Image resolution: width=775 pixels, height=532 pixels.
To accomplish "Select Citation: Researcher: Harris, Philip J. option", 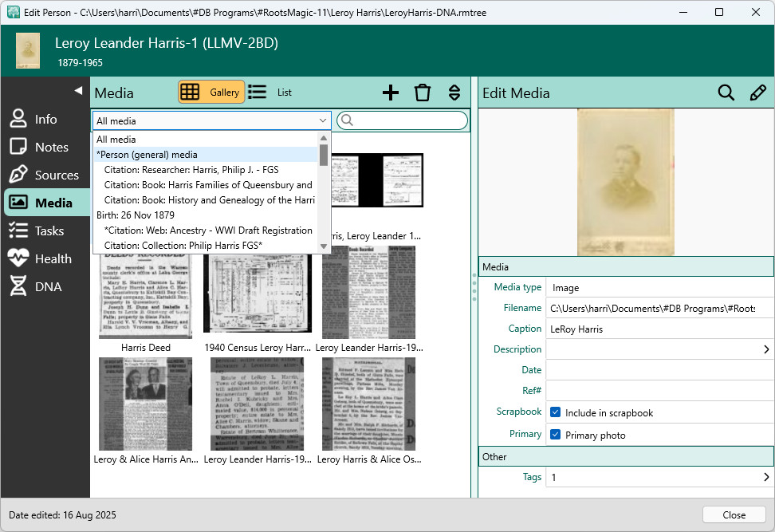I will coord(206,170).
